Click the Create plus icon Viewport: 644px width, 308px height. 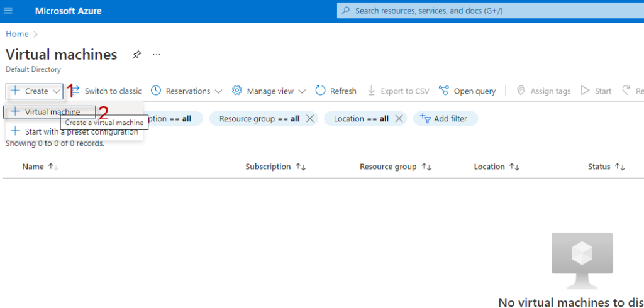[x=15, y=91]
